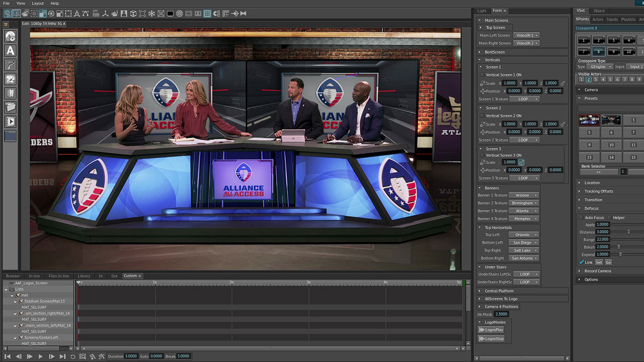Viewport: 644px width, 362px height.
Task: Click the rotate-reset circular arrow toolbar icon
Action: [x=51, y=14]
